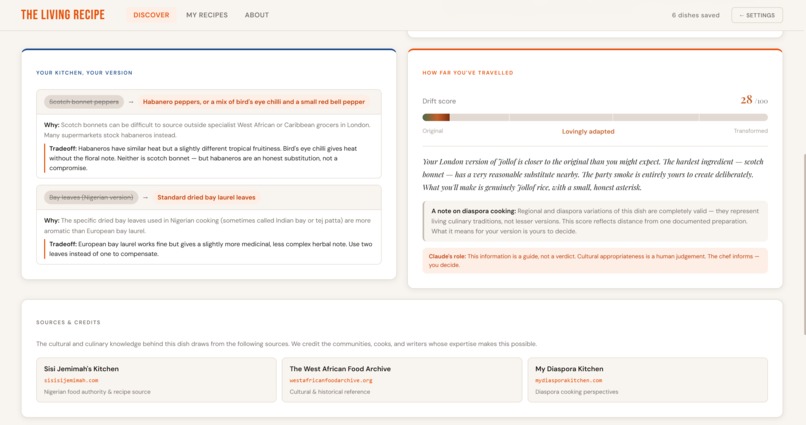The height and width of the screenshot is (425, 806).
Task: Click the struck-through Scotch bonnet peppers pill
Action: click(x=84, y=102)
